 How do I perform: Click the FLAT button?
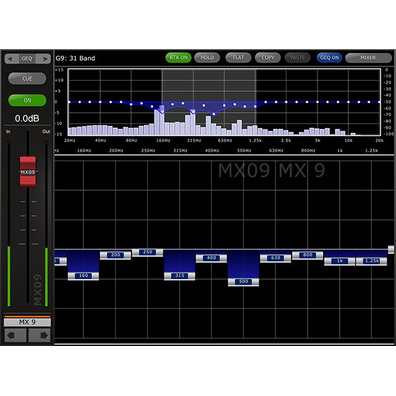click(x=238, y=58)
